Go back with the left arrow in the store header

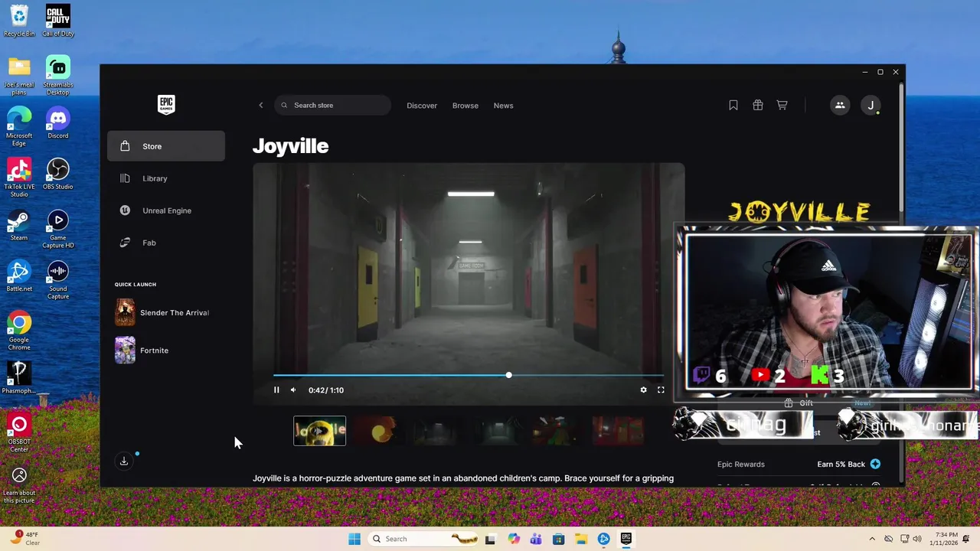tap(261, 106)
